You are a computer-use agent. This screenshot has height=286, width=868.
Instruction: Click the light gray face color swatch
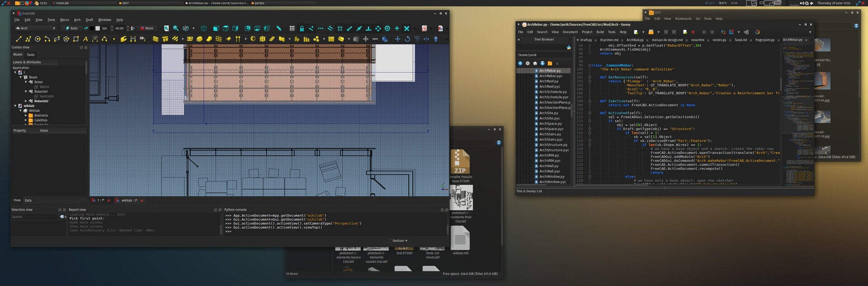[x=98, y=28]
